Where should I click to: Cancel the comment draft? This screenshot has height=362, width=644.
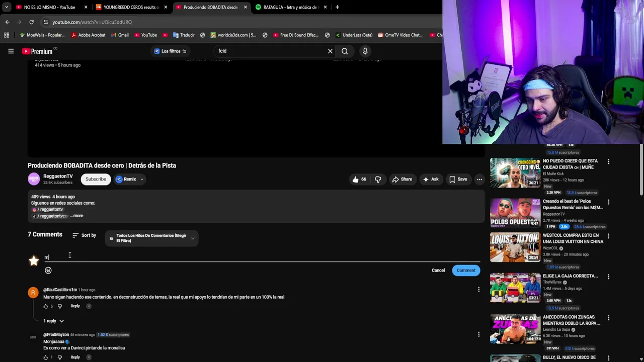tap(438, 270)
